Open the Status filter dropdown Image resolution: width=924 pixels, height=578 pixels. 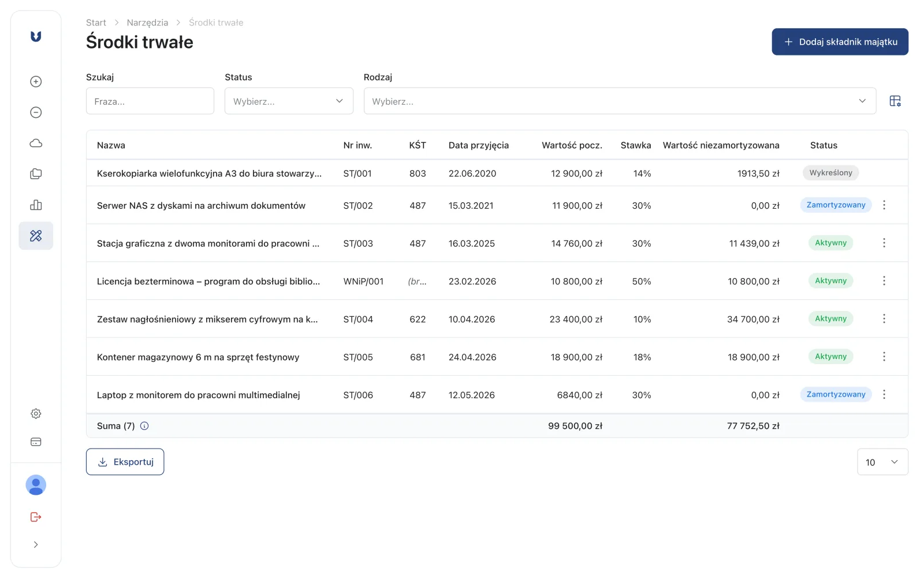289,101
